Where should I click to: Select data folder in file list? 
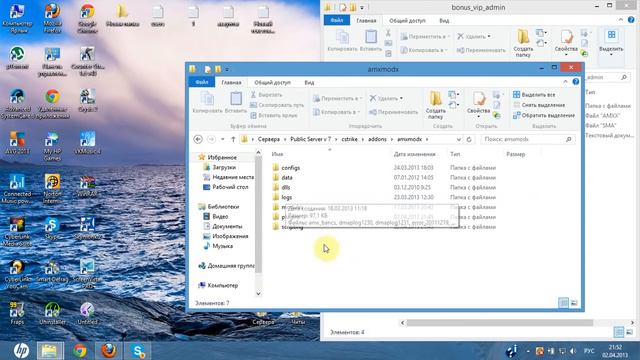tap(287, 178)
